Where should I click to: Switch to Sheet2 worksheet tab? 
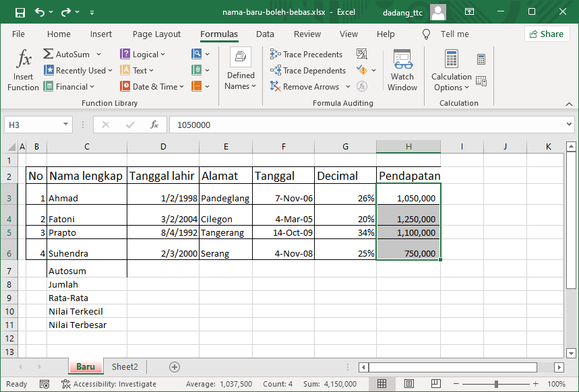coord(125,367)
